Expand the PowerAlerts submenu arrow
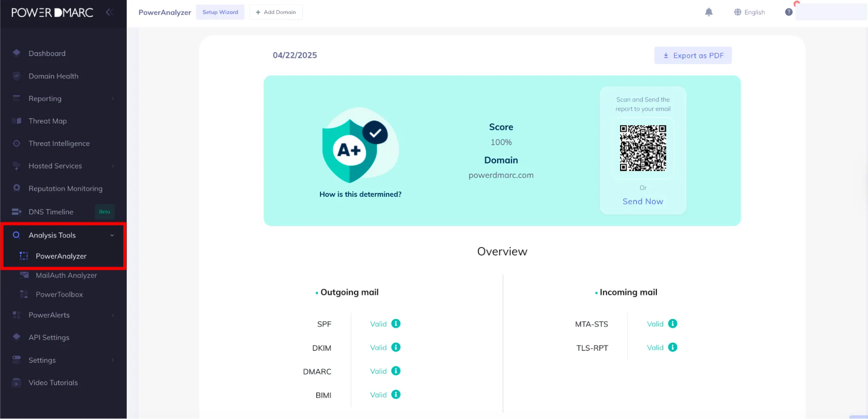Viewport: 868px width, 419px height. click(113, 315)
